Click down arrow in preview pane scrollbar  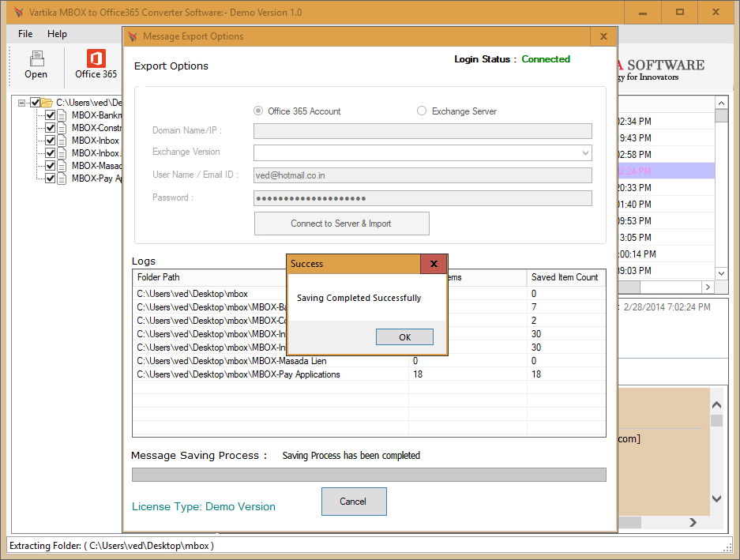click(716, 498)
